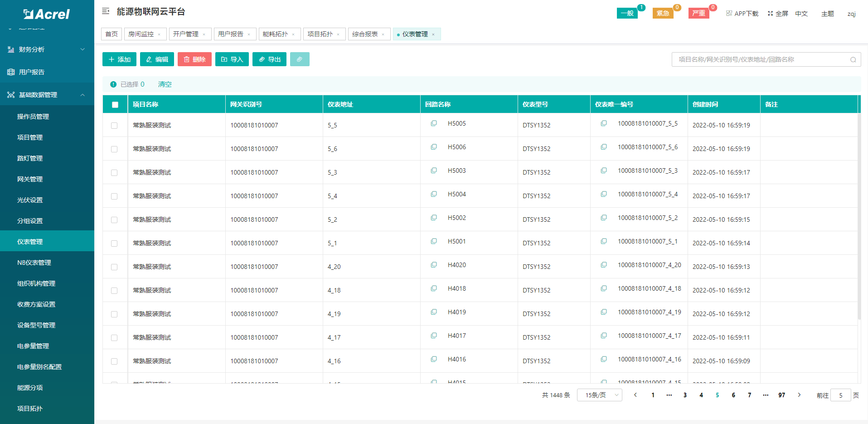This screenshot has height=424, width=868.
Task: Open the 15条/页 page size dropdown
Action: (599, 395)
